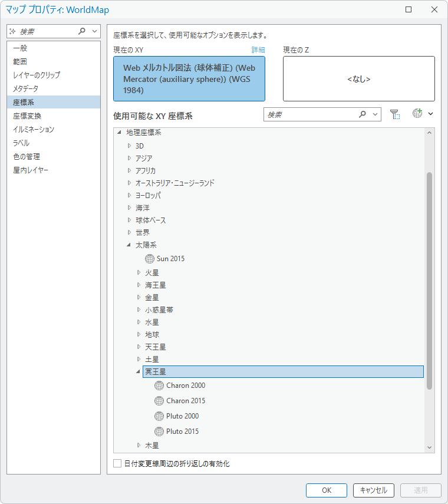Image resolution: width=448 pixels, height=504 pixels.
Task: Click magnifier icon in coordinate system search
Action: 363,114
